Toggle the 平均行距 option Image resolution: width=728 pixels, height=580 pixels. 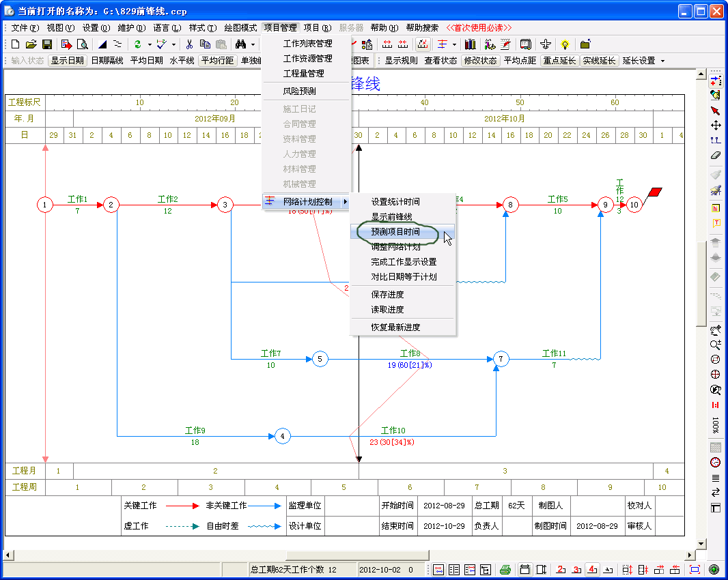218,61
